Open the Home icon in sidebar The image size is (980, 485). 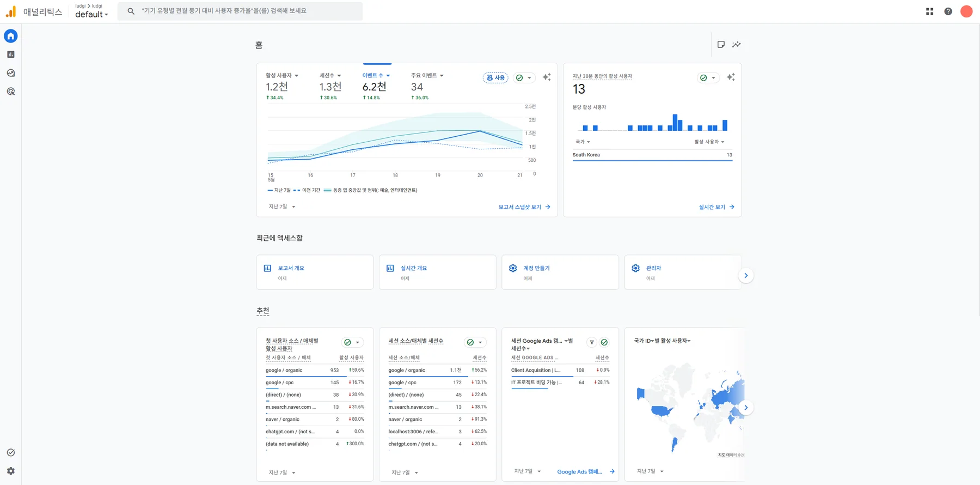11,36
